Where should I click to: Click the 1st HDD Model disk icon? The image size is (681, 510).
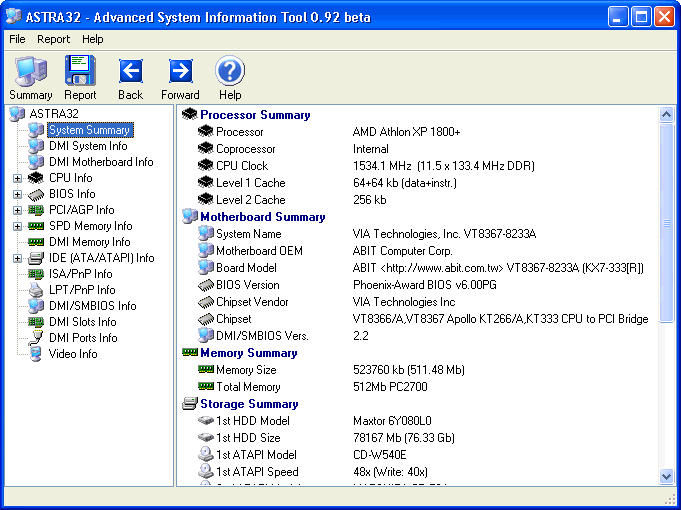(x=206, y=421)
